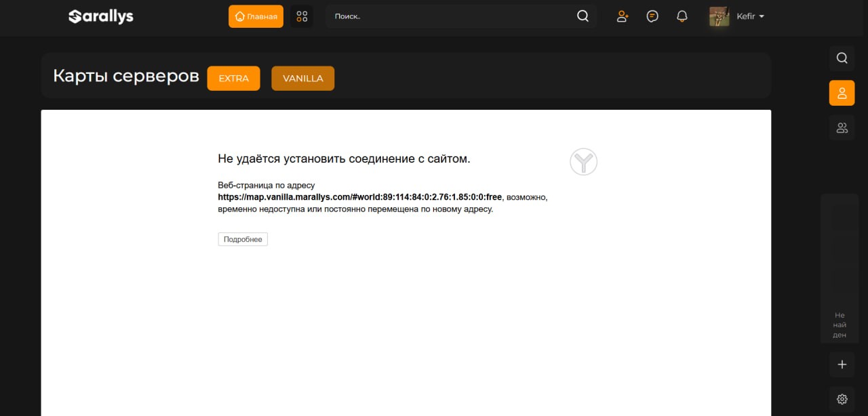Image resolution: width=868 pixels, height=416 pixels.
Task: Open the Главная home button
Action: pos(256,16)
